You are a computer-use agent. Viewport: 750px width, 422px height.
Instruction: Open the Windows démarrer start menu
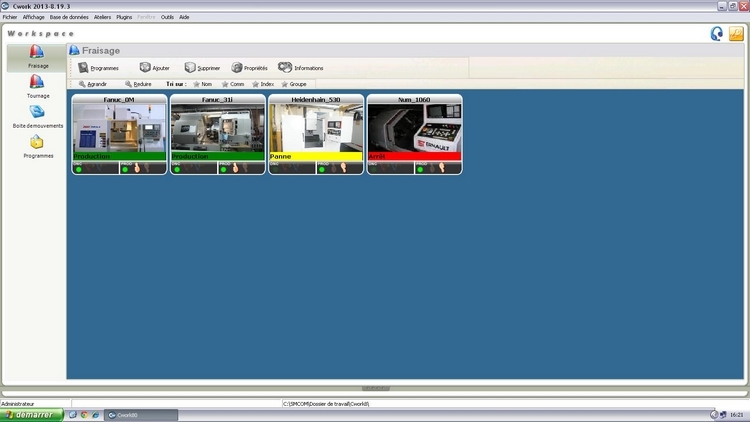(32, 415)
